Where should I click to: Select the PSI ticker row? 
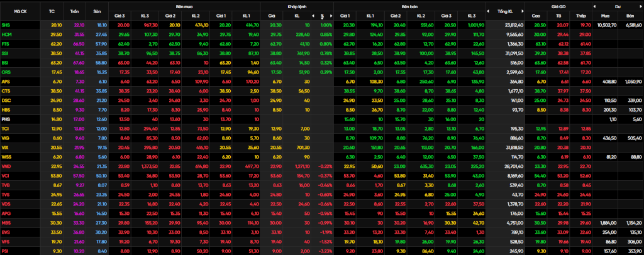tap(322, 251)
